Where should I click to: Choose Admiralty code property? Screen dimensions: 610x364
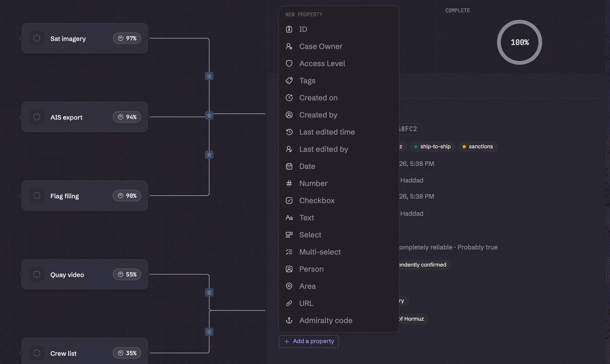[339, 321]
